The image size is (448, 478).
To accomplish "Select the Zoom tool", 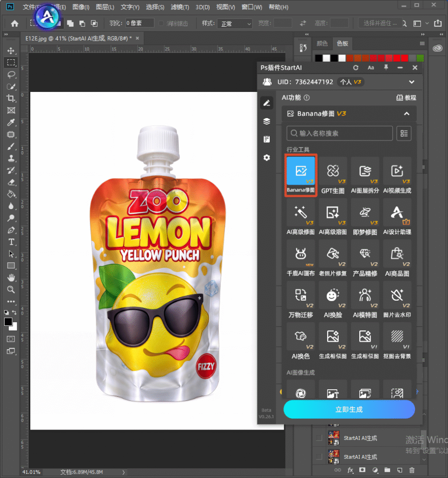I will (11, 289).
